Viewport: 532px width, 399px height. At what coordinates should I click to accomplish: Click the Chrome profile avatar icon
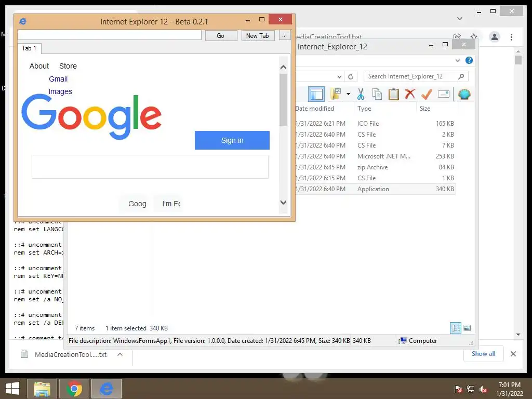(x=495, y=37)
